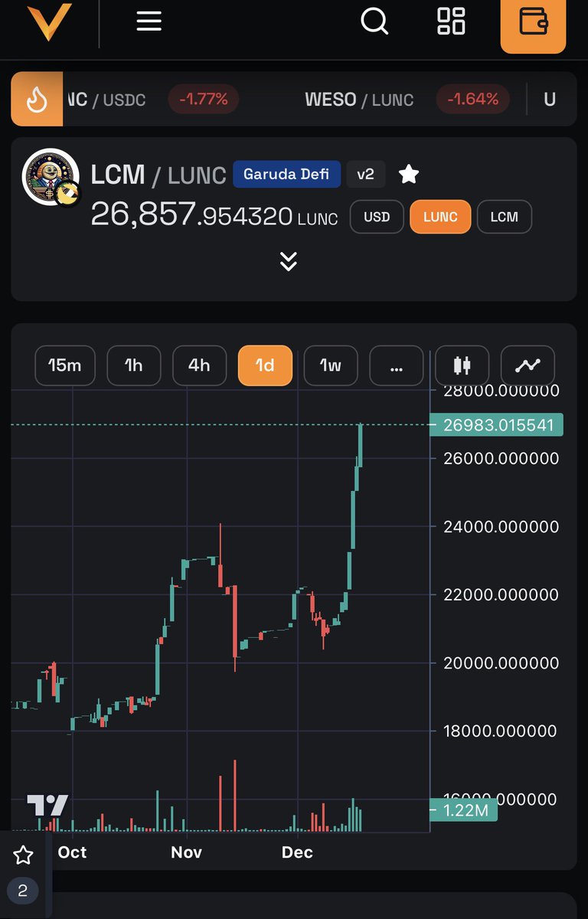Select the 15m timeframe
This screenshot has width=588, height=919.
[65, 365]
